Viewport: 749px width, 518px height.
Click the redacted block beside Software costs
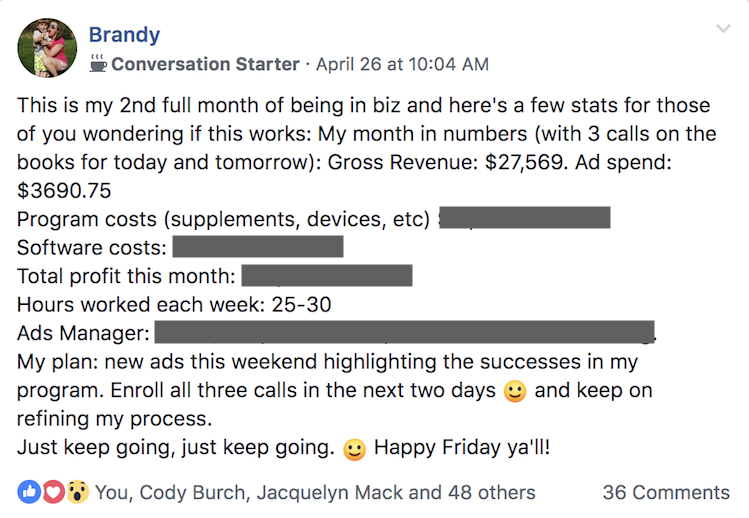[258, 246]
